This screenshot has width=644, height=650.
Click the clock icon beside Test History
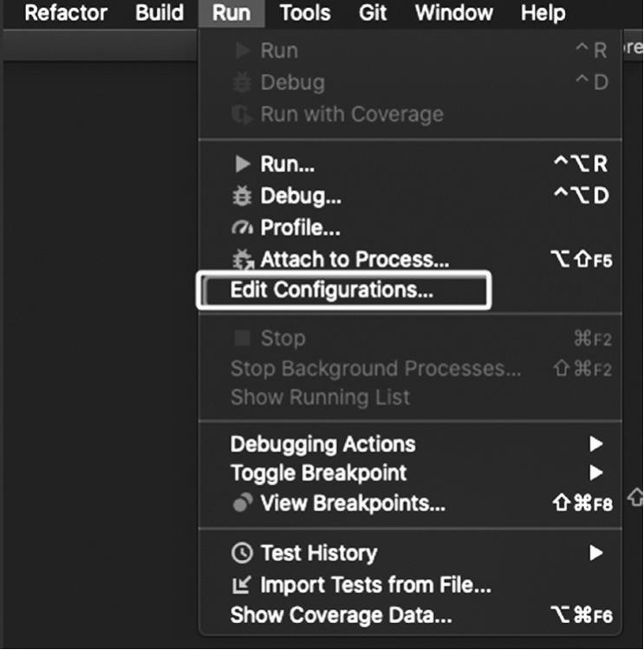242,553
